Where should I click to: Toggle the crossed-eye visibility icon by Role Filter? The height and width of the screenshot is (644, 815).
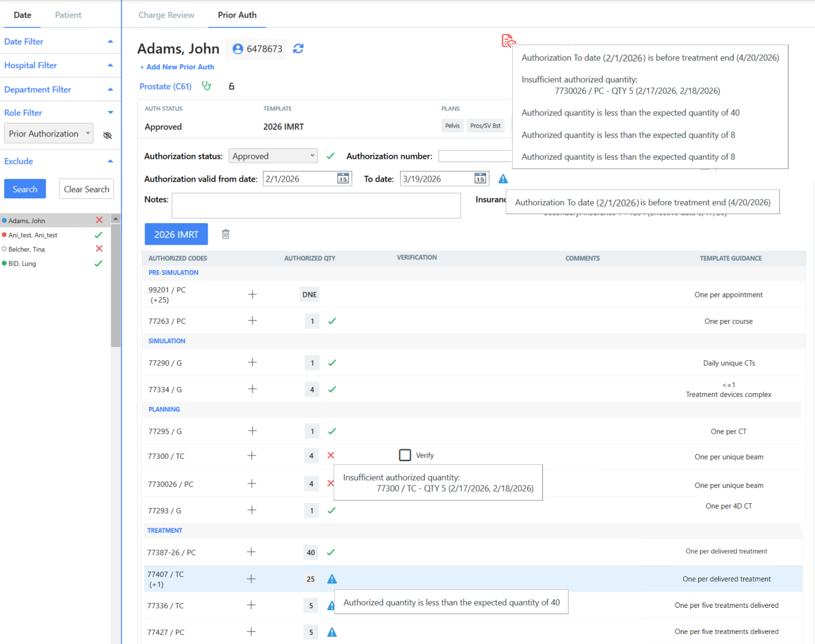pyautogui.click(x=107, y=135)
